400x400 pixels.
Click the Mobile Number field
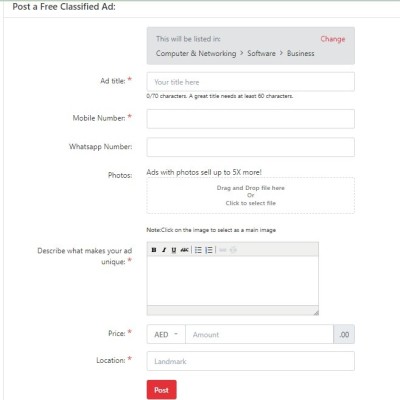coord(251,119)
